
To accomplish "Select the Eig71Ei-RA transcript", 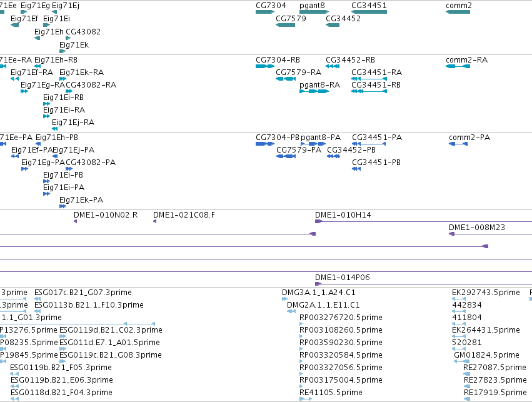I will [x=46, y=116].
